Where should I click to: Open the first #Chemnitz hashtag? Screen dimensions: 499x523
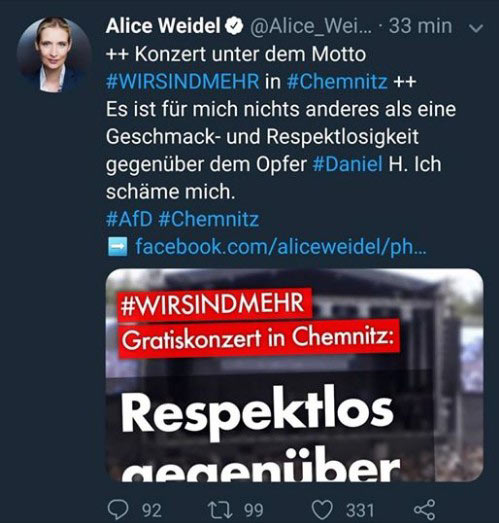point(337,81)
